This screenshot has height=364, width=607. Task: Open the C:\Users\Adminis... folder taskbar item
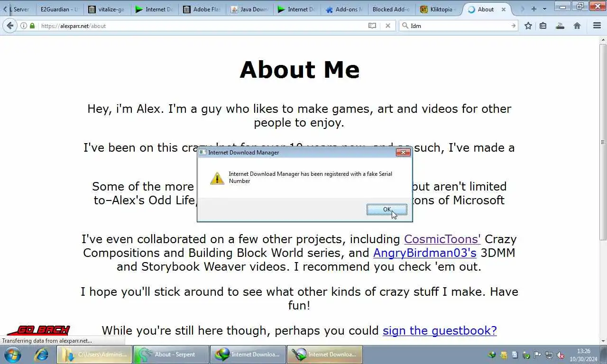pyautogui.click(x=95, y=355)
